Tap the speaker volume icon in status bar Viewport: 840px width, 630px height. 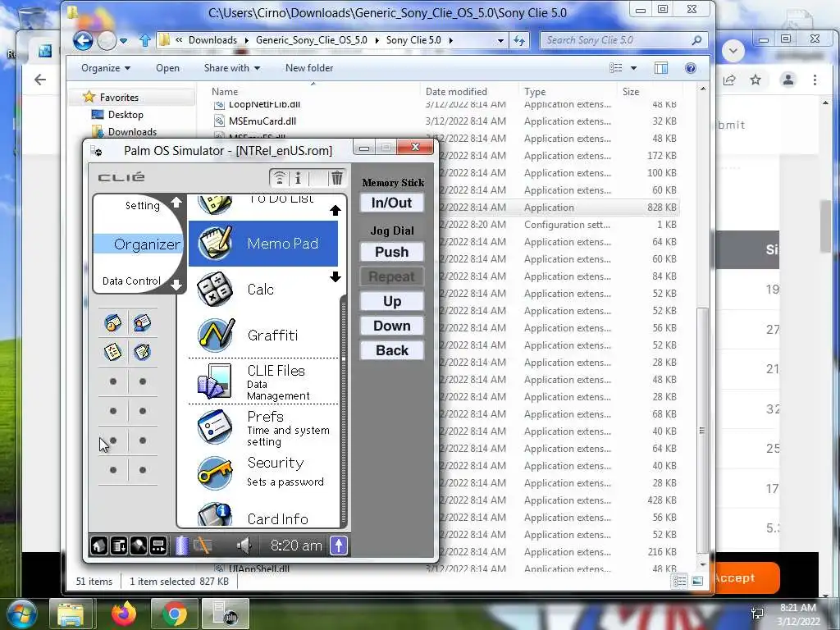click(x=244, y=546)
